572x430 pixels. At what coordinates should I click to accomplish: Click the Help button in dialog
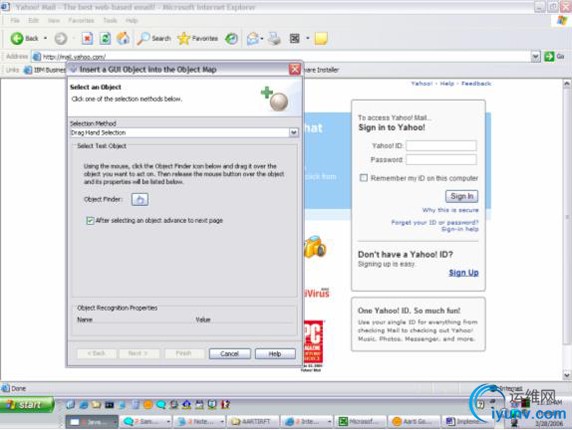coord(275,354)
